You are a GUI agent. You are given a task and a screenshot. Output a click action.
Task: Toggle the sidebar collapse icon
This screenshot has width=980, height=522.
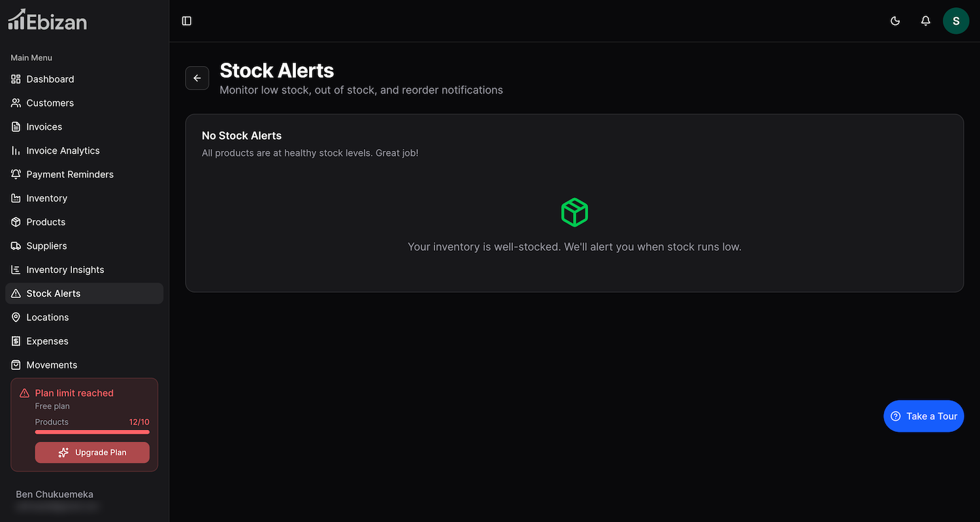click(187, 21)
